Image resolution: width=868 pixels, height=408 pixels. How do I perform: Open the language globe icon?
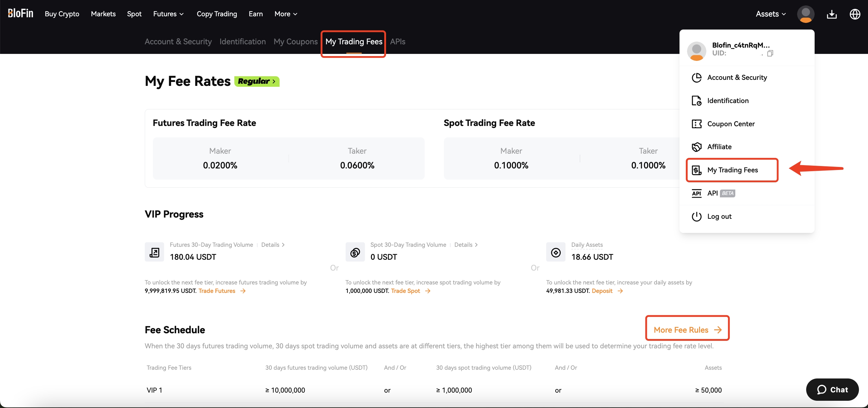[x=855, y=14]
